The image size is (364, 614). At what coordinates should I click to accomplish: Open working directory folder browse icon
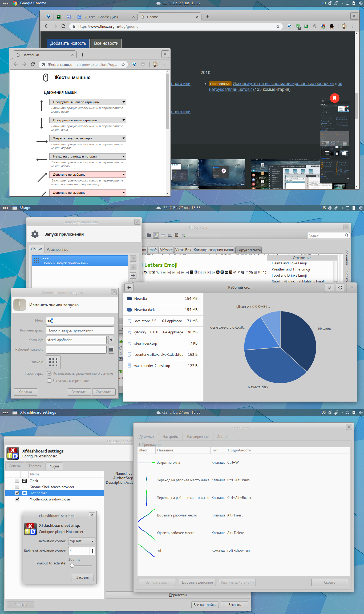pos(111,349)
